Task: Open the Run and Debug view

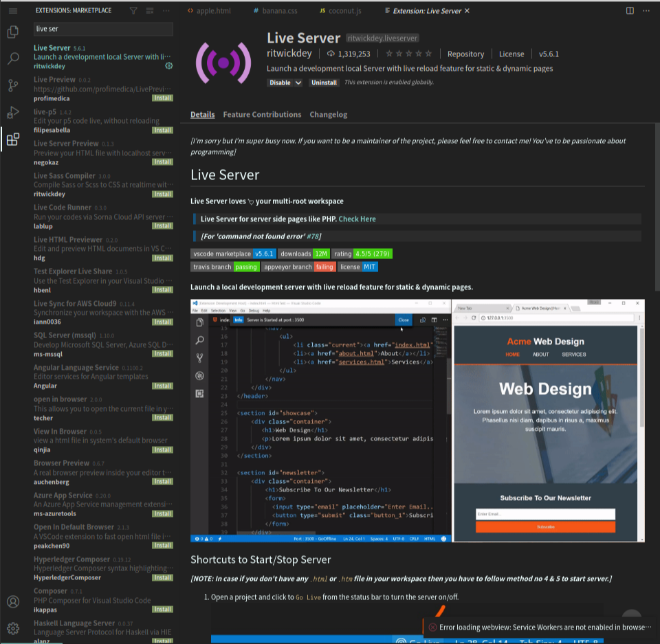Action: coord(13,113)
